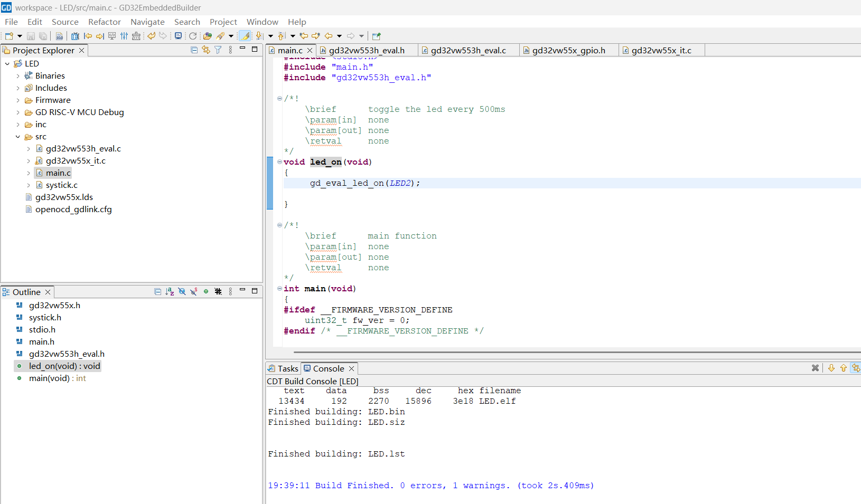The height and width of the screenshot is (504, 861).
Task: Open Project Explorer filter funnel icon
Action: point(218,50)
